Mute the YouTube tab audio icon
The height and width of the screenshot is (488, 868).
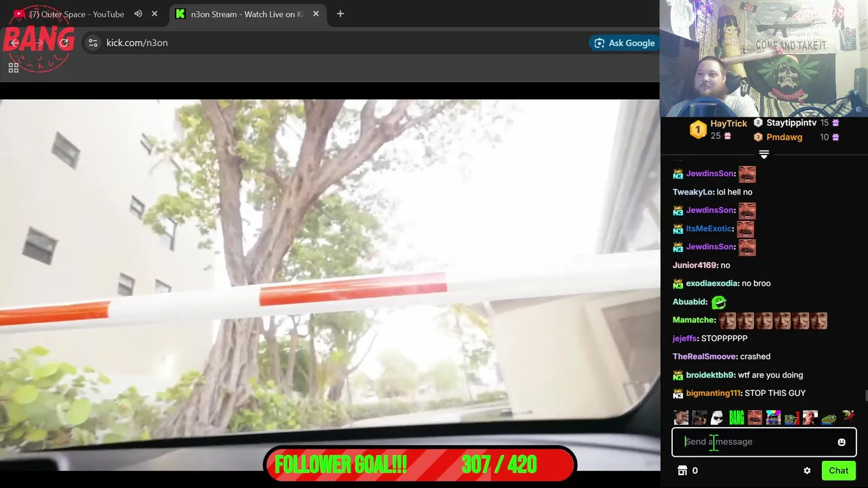138,14
